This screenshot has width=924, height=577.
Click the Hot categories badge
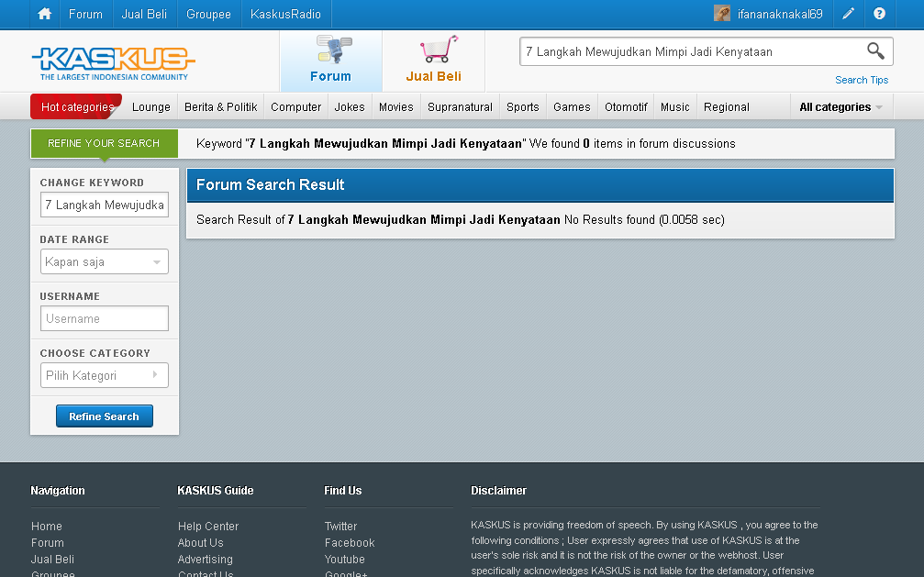point(76,106)
